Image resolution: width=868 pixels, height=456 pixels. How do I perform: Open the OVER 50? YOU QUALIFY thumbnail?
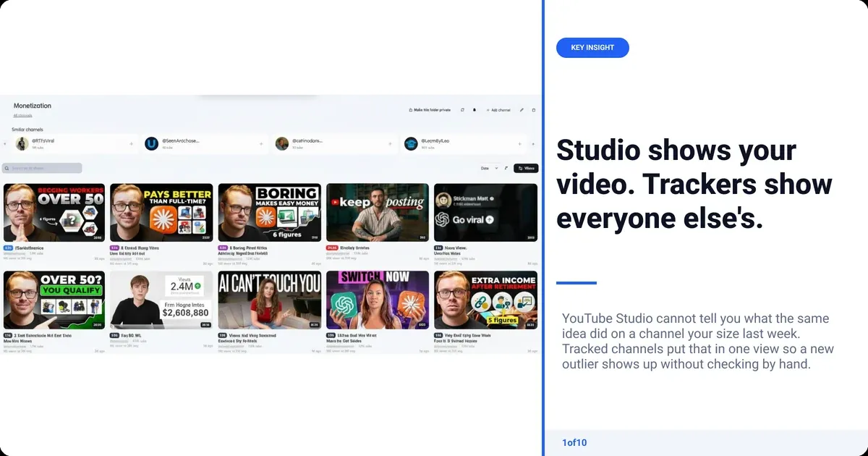[x=54, y=300]
